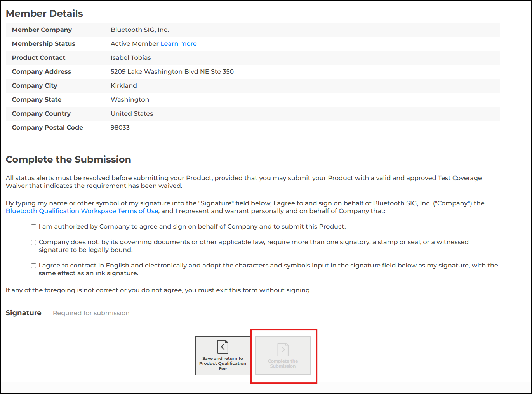Check the 'I am authorized by Company' checkbox

pos(34,227)
